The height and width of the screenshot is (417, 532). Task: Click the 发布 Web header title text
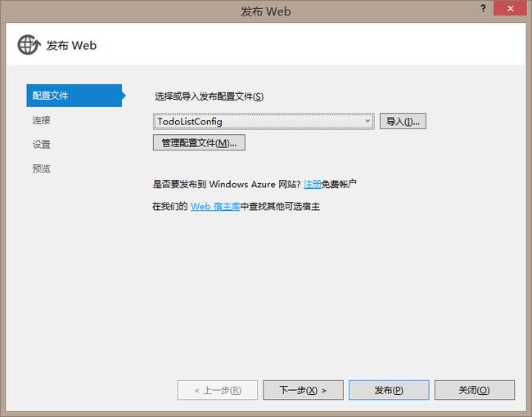[71, 46]
